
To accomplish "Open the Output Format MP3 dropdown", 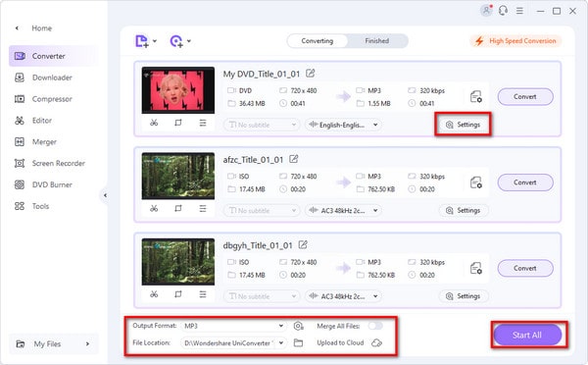I will 233,326.
